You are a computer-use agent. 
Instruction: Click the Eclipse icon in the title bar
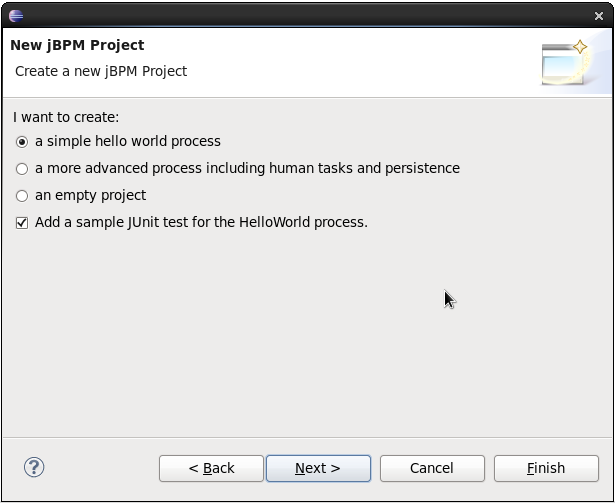(16, 15)
